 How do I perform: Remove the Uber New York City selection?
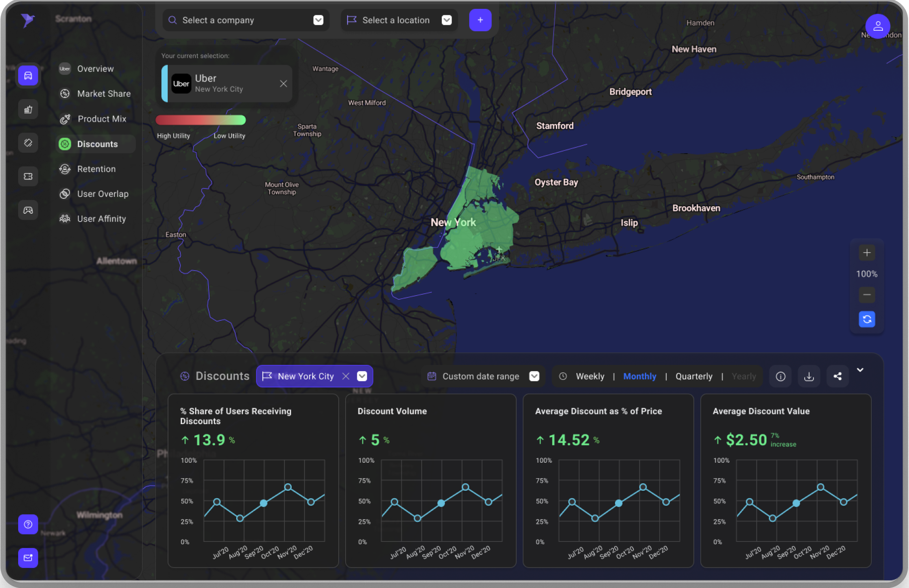283,83
